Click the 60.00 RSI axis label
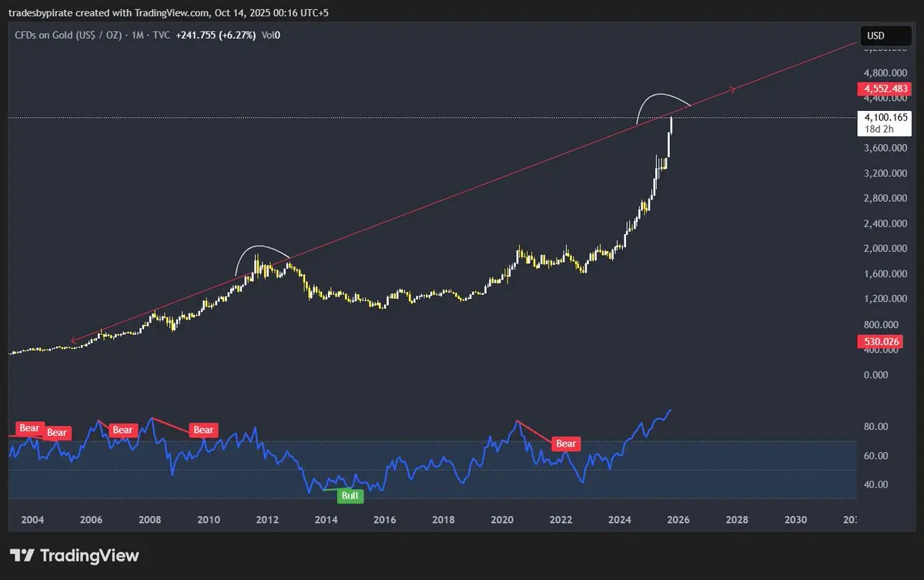924x580 pixels. [877, 456]
